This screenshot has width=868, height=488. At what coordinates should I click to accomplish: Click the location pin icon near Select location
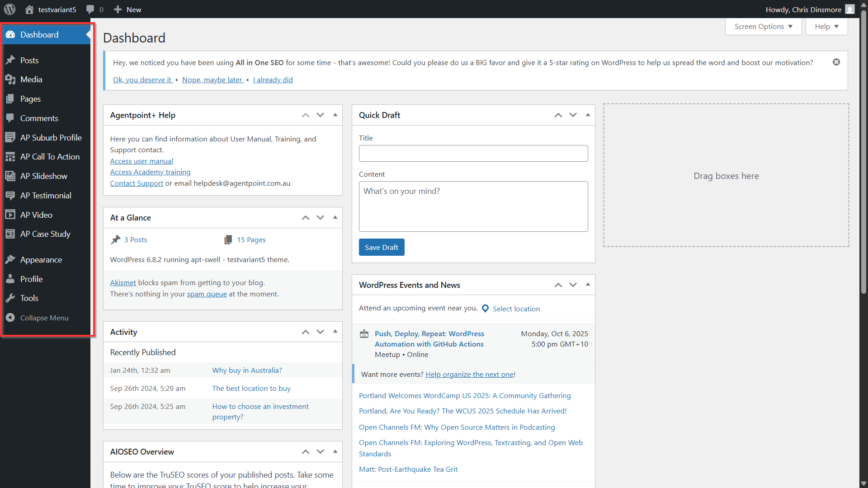coord(485,309)
